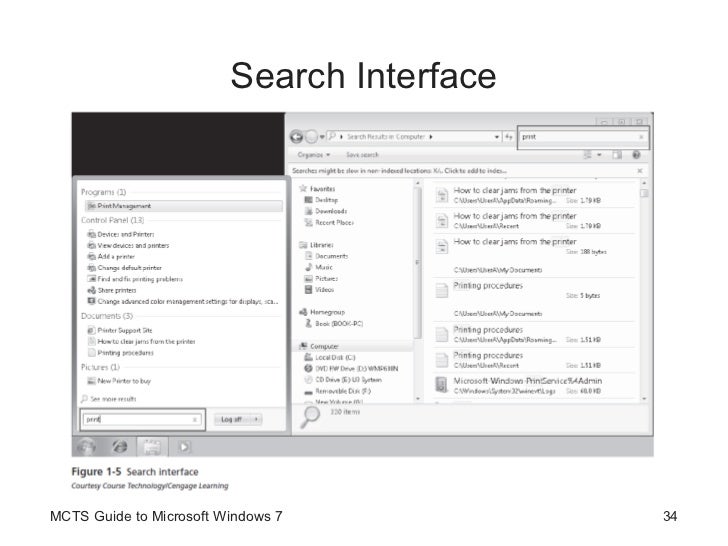Click the Explorer Forward arrow button
Viewport: 728px width, 546px height.
point(312,136)
